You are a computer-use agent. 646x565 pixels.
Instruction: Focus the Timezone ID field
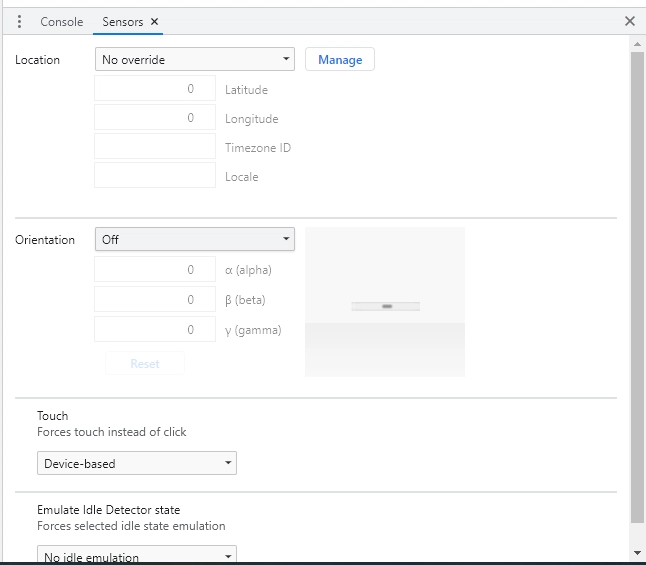[155, 147]
